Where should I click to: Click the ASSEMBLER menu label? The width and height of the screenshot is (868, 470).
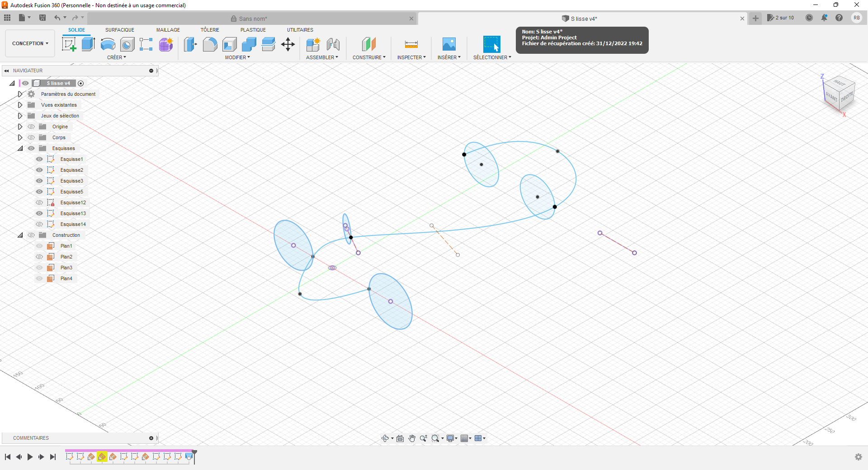322,57
